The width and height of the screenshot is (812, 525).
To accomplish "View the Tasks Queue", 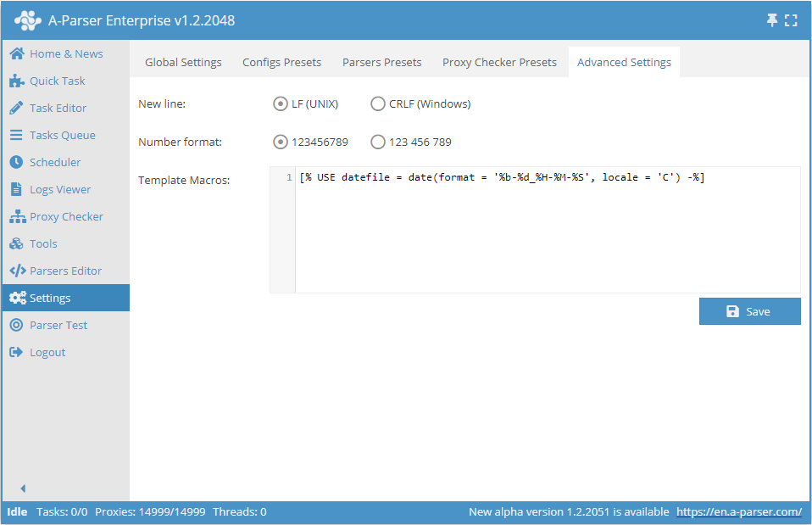I will 59,135.
